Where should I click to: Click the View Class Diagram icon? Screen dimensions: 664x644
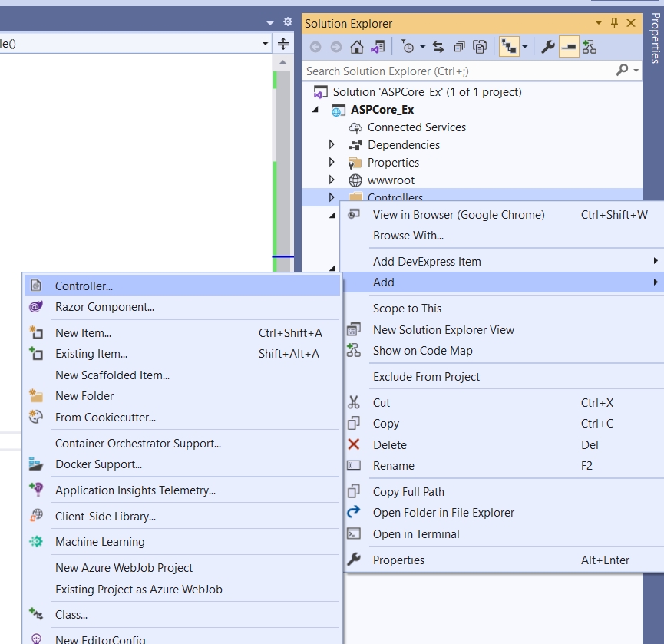[589, 47]
